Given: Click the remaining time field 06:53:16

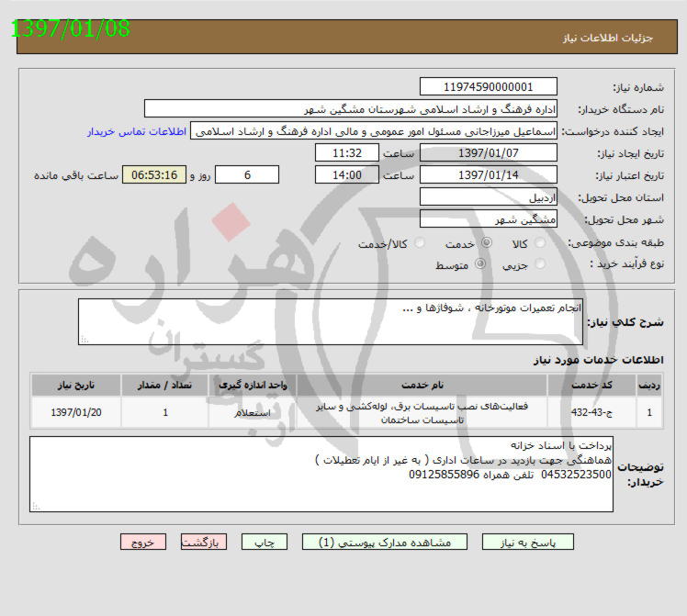Looking at the screenshot, I should point(153,174).
